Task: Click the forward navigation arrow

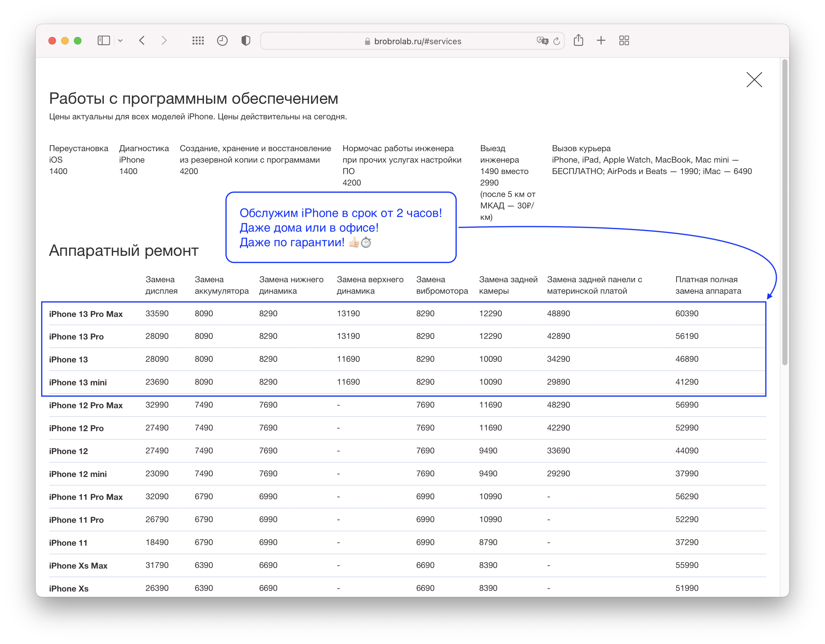Action: click(x=164, y=40)
